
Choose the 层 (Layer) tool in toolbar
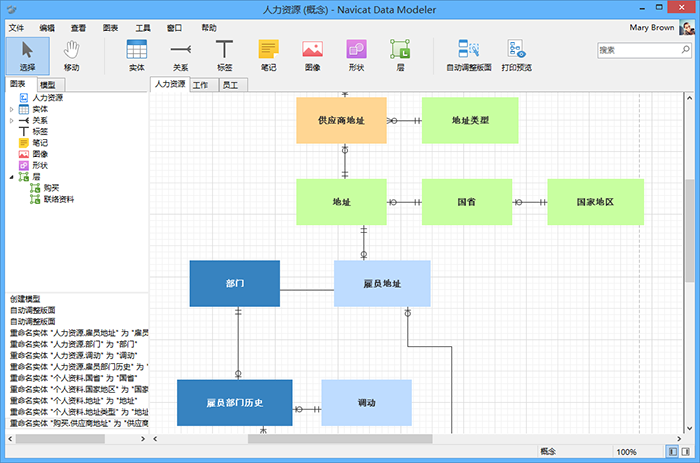point(400,56)
